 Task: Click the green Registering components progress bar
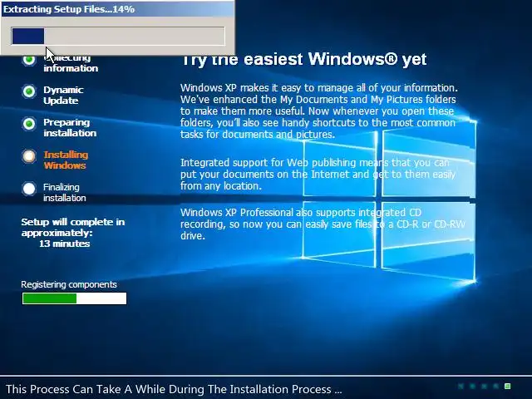(x=74, y=298)
